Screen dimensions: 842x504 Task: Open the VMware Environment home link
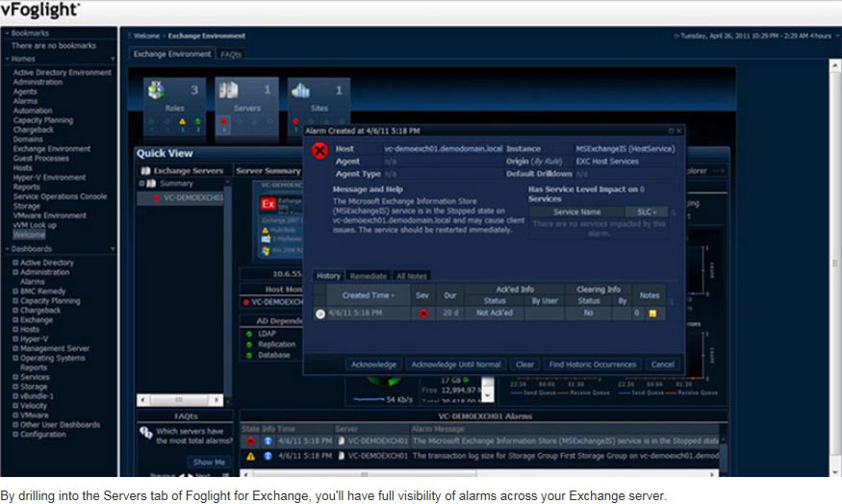coord(49,215)
